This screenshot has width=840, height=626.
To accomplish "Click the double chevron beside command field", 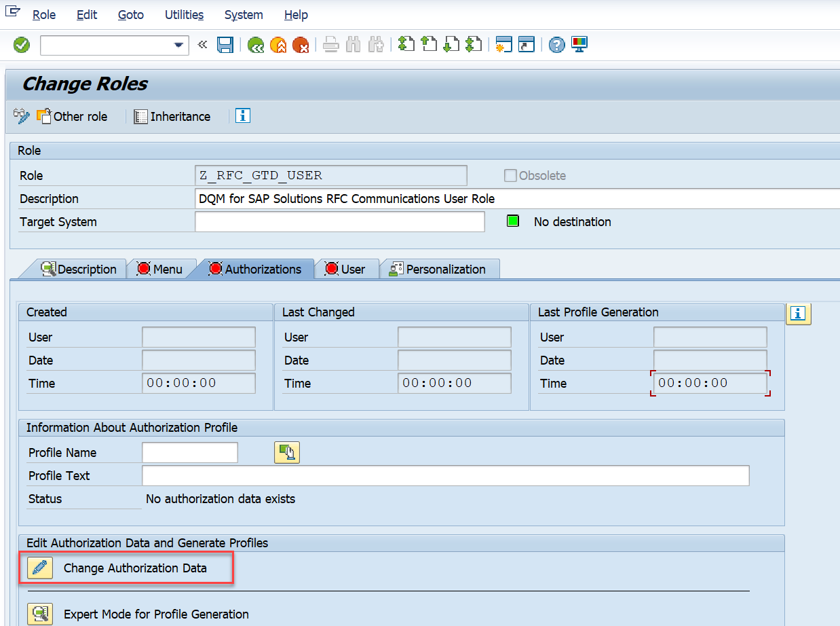I will tap(202, 45).
